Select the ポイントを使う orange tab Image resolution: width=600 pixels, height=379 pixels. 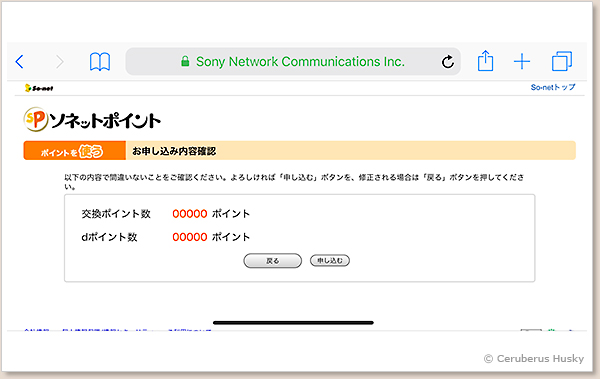click(75, 150)
